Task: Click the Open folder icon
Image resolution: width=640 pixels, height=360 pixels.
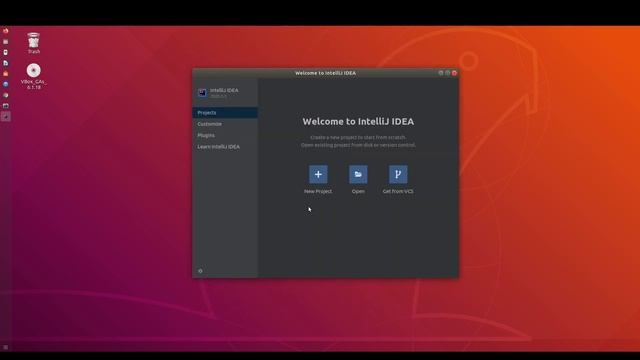Action: (358, 174)
